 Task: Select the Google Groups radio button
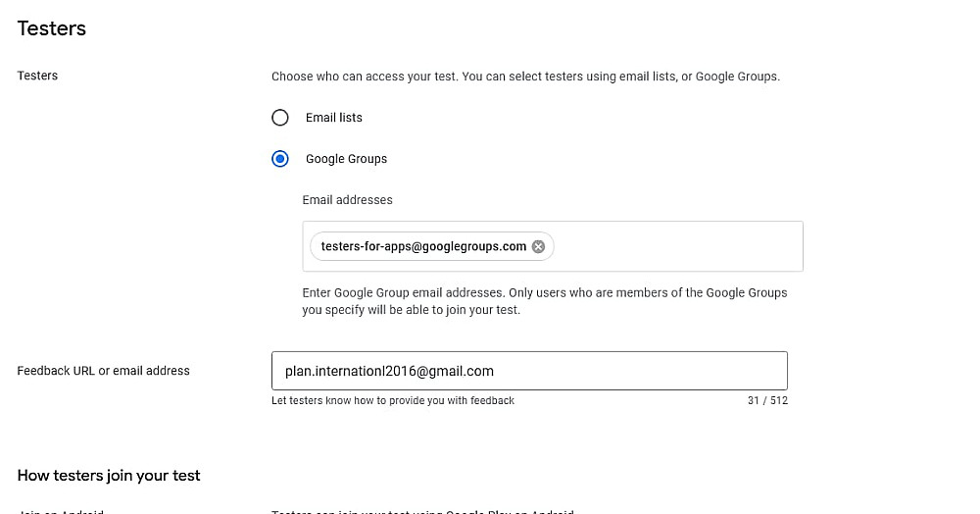280,159
